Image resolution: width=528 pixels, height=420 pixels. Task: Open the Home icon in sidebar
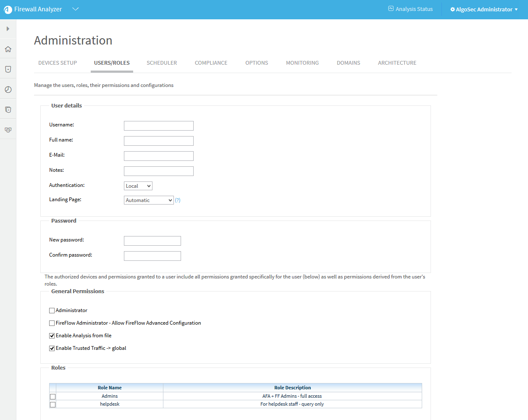tap(8, 49)
